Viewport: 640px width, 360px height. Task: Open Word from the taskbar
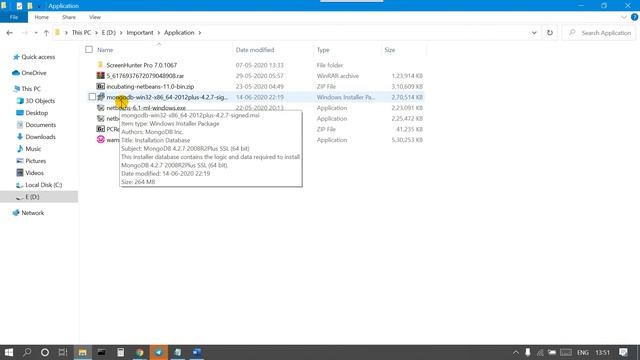[x=197, y=352]
